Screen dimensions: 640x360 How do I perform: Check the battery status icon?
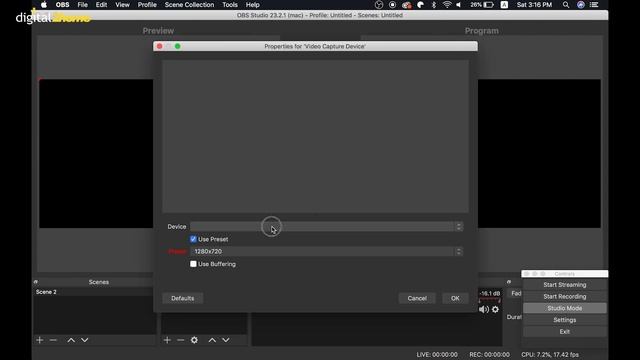(489, 5)
